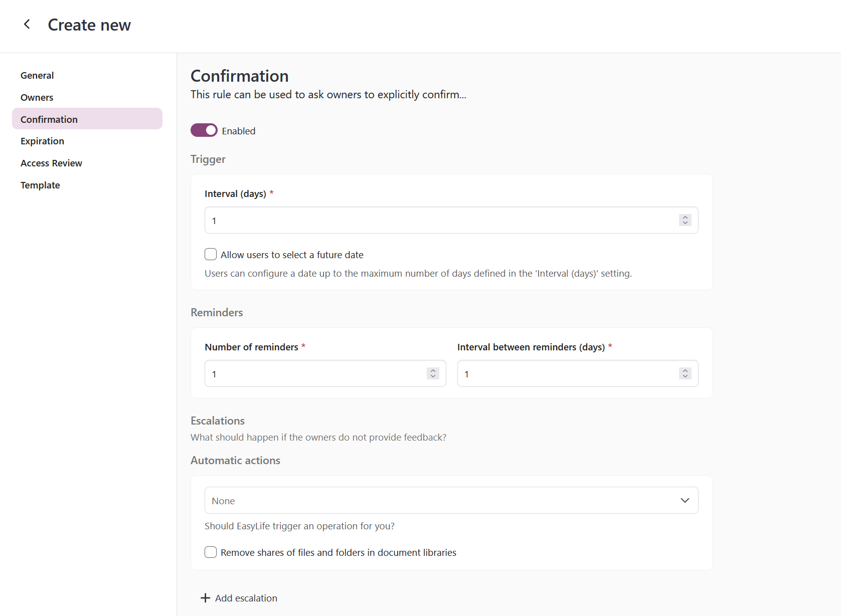
Task: Select the Template section in sidebar
Action: pos(40,185)
